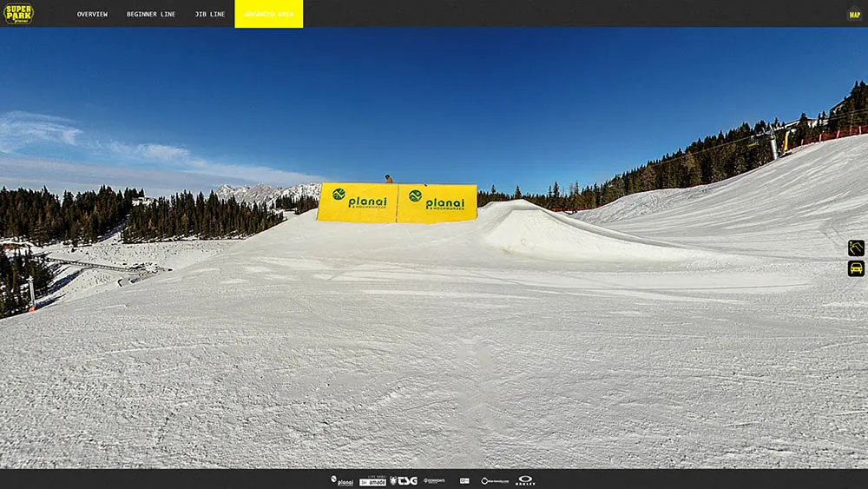Open the Planai sponsor logo in footer
This screenshot has width=868, height=489.
click(342, 480)
